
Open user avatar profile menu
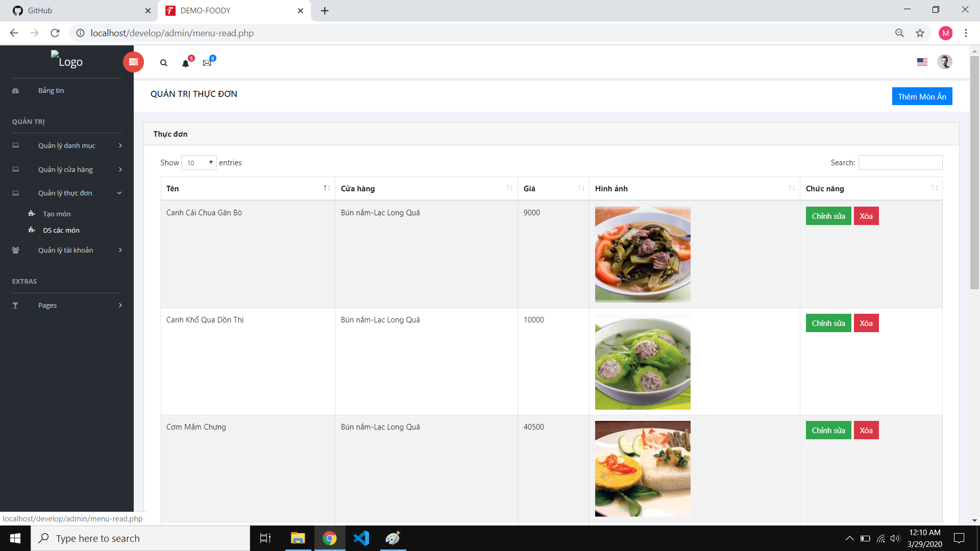[x=945, y=62]
